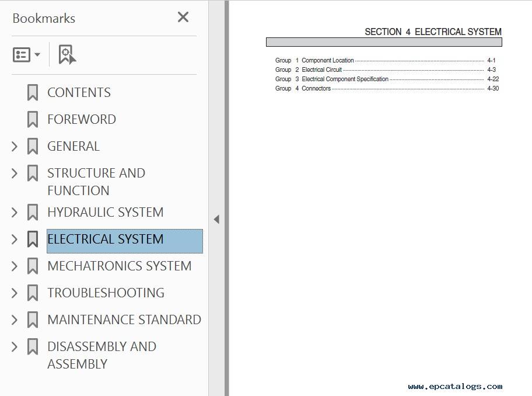Go to the FOREWORD bookmark
The width and height of the screenshot is (532, 396).
[82, 119]
